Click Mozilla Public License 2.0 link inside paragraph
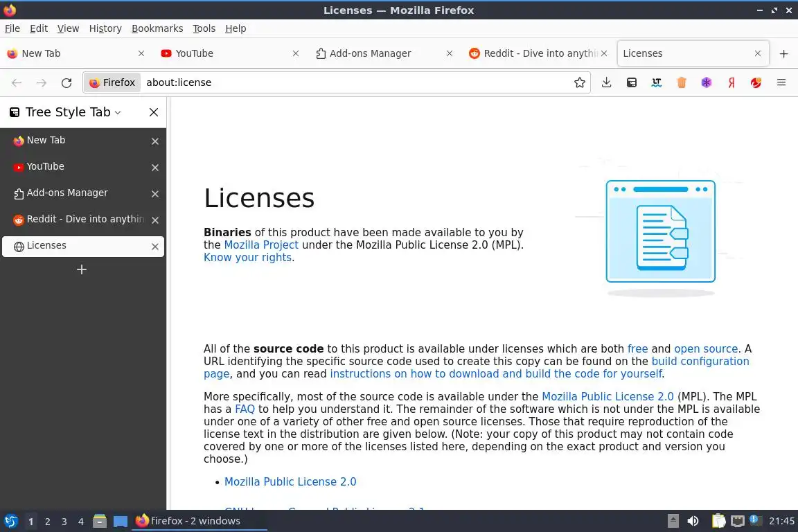The width and height of the screenshot is (798, 532). click(x=608, y=397)
